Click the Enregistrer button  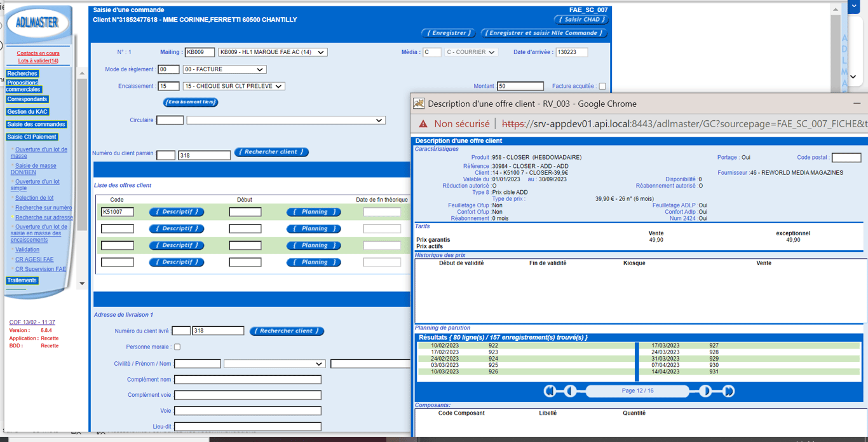click(x=449, y=33)
